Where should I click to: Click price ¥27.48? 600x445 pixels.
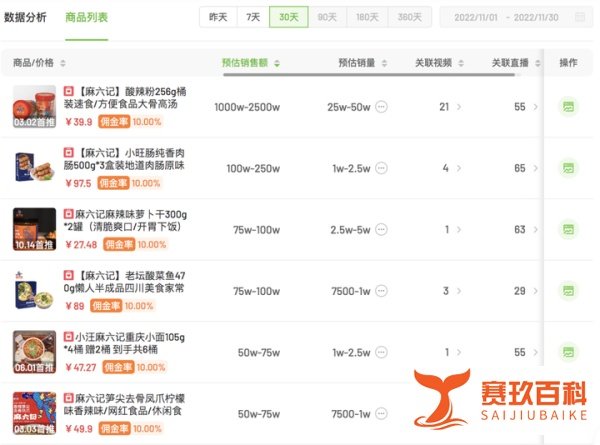[x=81, y=245]
